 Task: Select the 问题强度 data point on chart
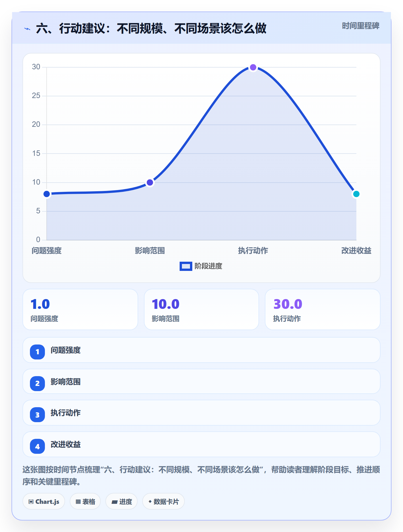(47, 194)
